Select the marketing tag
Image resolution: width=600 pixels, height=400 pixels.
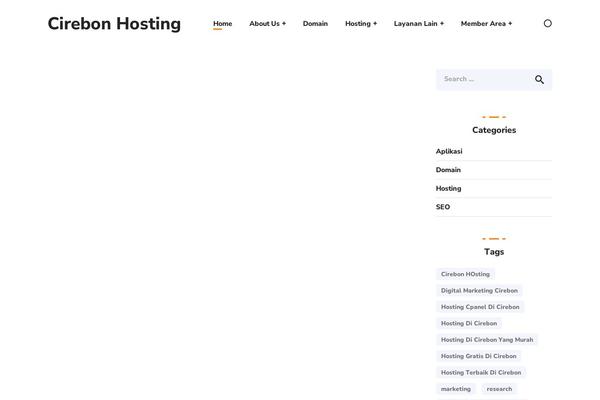coord(456,389)
